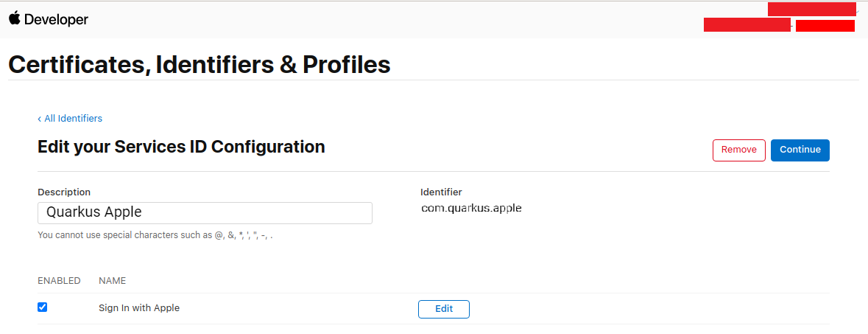Expand the redacted account name menu

coord(811,10)
